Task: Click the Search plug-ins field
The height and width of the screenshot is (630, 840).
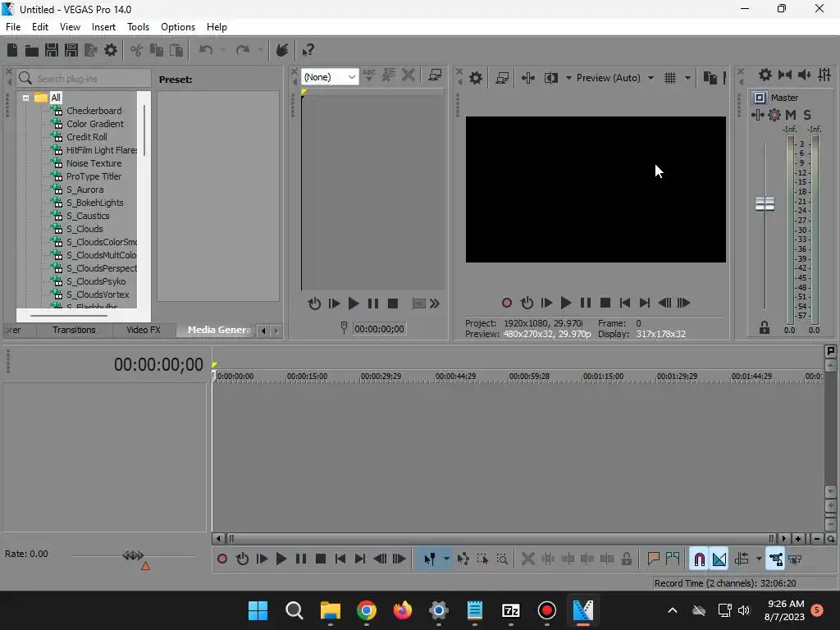Action: [x=84, y=79]
